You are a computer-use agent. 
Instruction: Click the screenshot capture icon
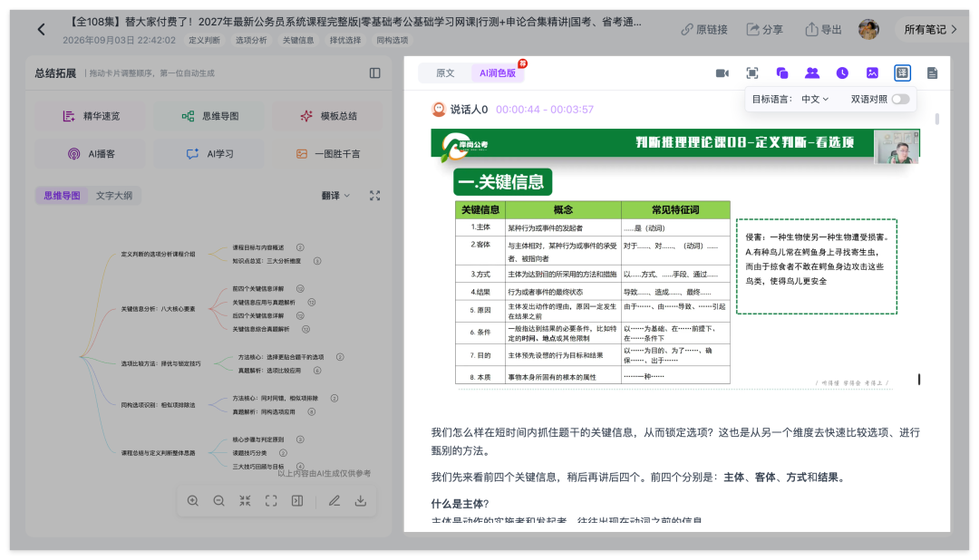[x=752, y=73]
